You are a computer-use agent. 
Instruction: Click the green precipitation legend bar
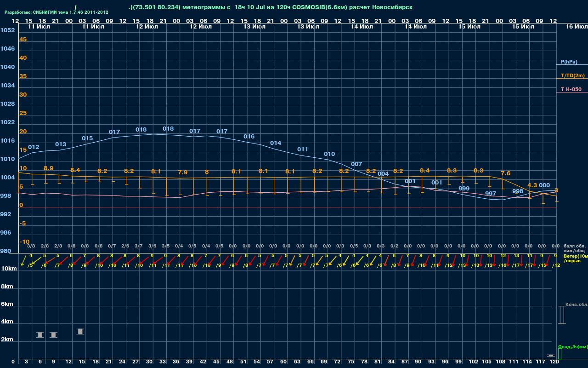click(560, 354)
